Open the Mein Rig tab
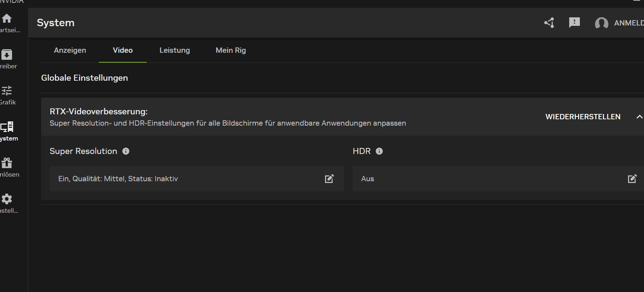Image resolution: width=644 pixels, height=292 pixels. [x=231, y=50]
